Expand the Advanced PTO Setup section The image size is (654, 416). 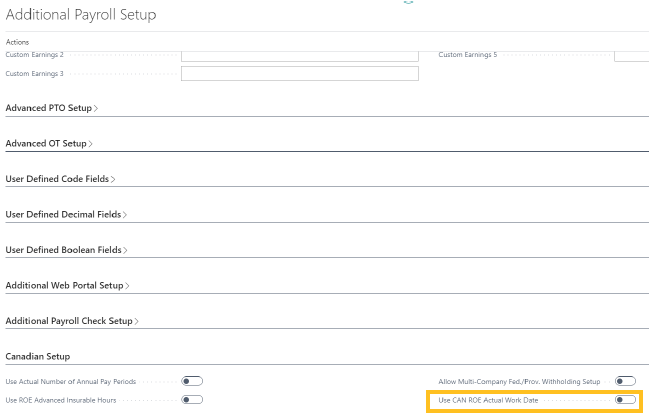(x=50, y=107)
